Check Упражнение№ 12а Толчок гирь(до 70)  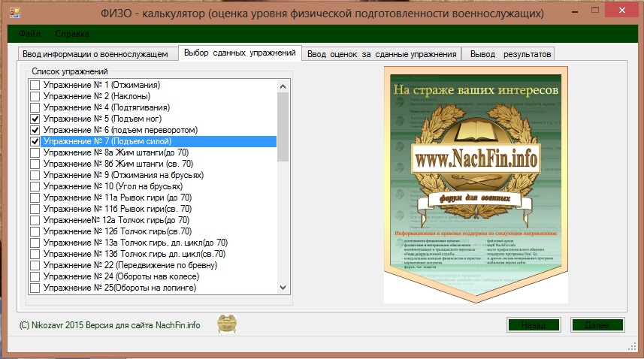pos(35,220)
